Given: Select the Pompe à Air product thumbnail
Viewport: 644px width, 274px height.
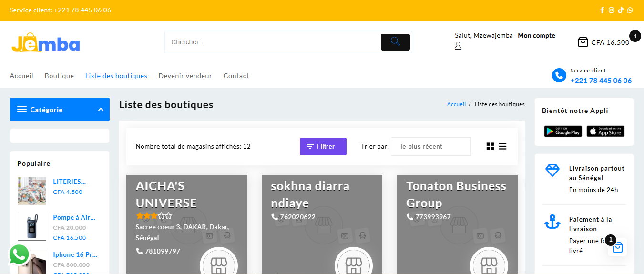Looking at the screenshot, I should pyautogui.click(x=32, y=227).
